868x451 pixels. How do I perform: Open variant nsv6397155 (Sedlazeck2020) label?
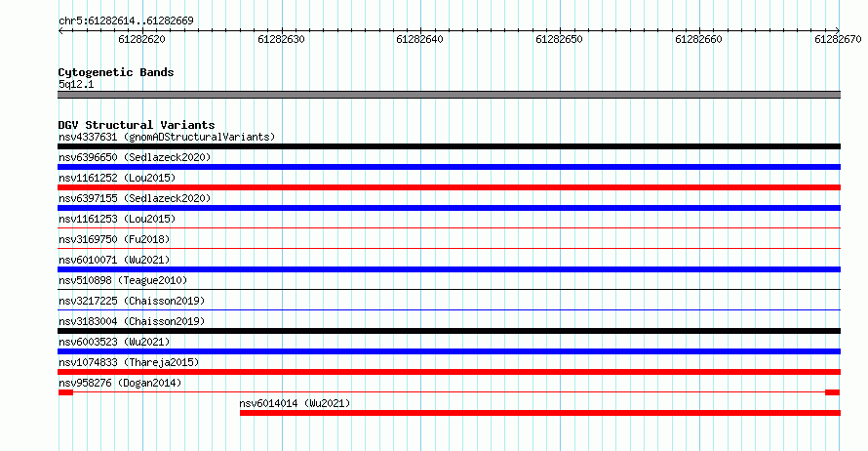135,198
